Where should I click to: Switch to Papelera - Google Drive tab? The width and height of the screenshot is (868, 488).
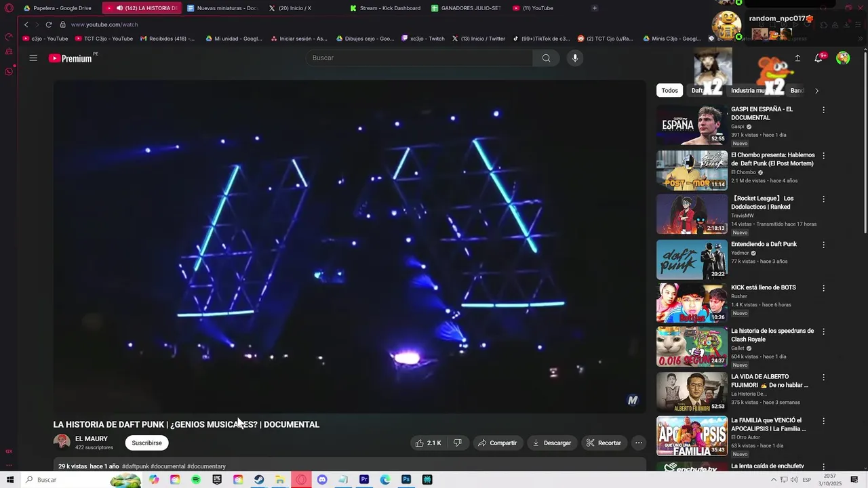(59, 8)
